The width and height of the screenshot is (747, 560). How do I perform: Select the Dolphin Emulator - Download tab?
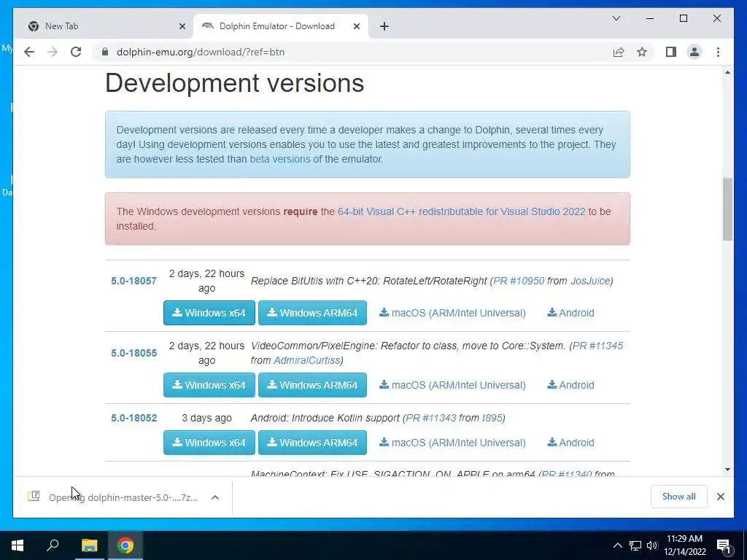280,26
